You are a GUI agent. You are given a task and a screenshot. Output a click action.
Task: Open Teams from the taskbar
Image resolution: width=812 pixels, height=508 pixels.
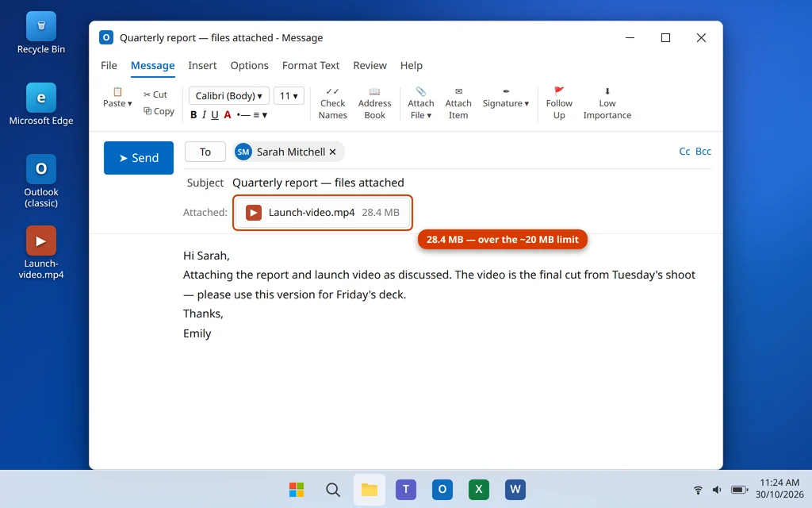(x=406, y=489)
